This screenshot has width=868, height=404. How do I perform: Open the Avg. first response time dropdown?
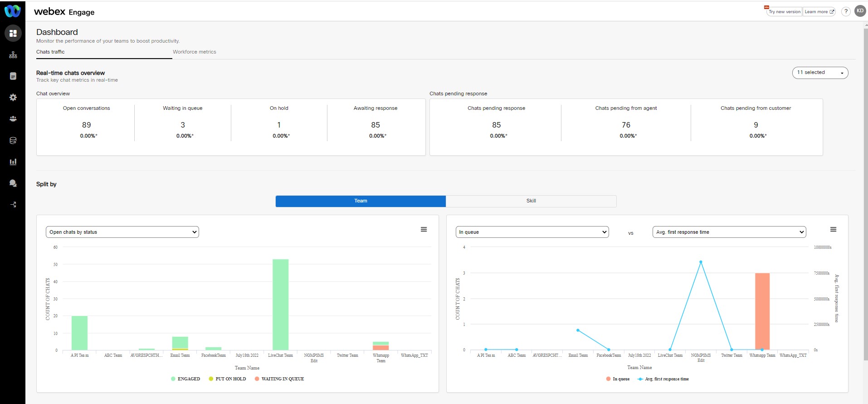click(x=729, y=232)
